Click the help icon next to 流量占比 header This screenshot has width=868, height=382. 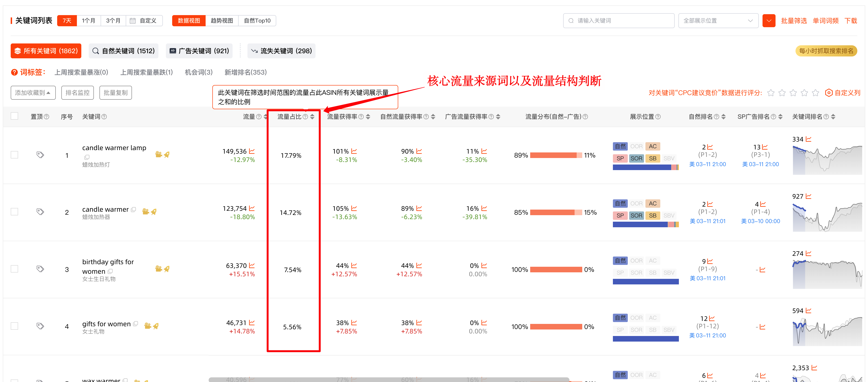(x=305, y=117)
